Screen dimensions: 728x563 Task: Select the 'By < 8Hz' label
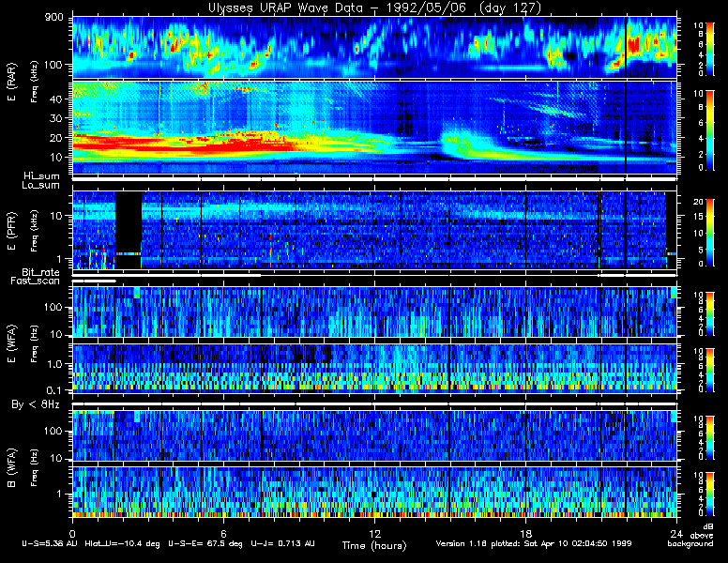(36, 404)
